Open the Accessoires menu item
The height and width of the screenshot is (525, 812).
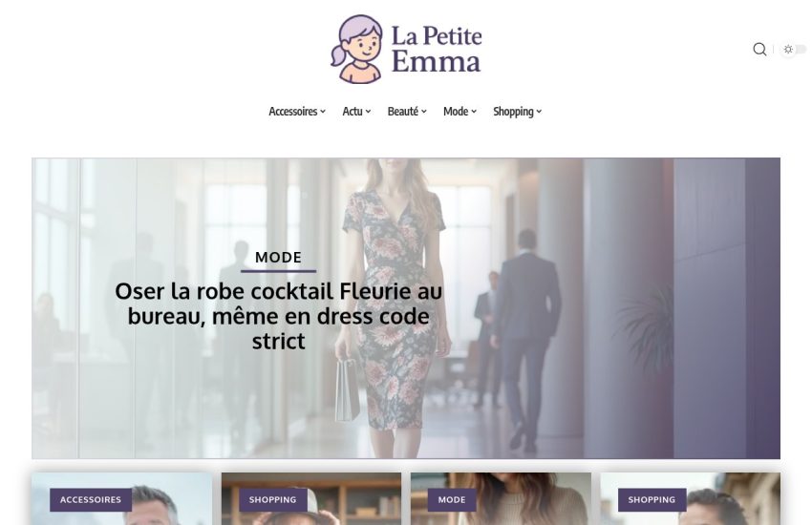point(292,112)
